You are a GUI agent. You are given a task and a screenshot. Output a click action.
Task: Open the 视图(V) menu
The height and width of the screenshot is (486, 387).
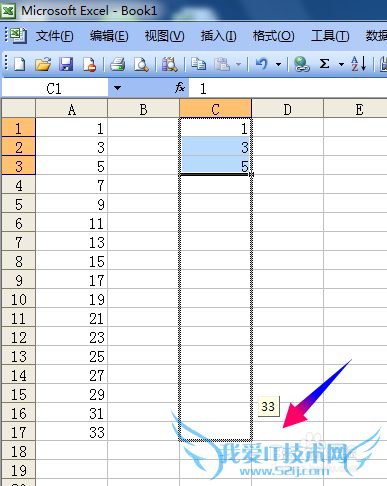[x=165, y=36]
